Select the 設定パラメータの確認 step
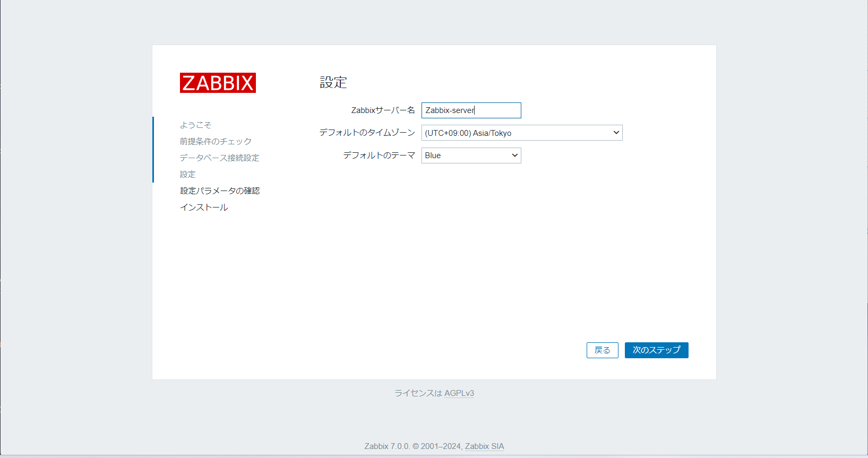The width and height of the screenshot is (868, 458). tap(220, 191)
